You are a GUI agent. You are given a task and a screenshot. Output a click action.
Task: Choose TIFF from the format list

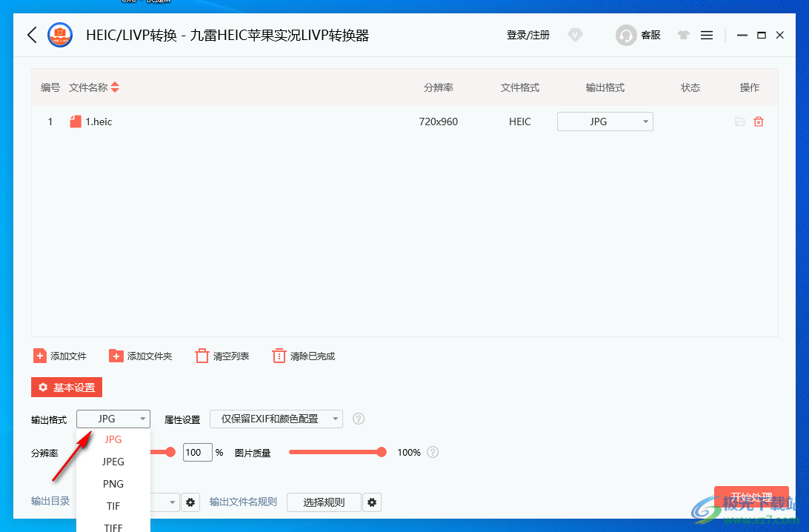coord(113,526)
